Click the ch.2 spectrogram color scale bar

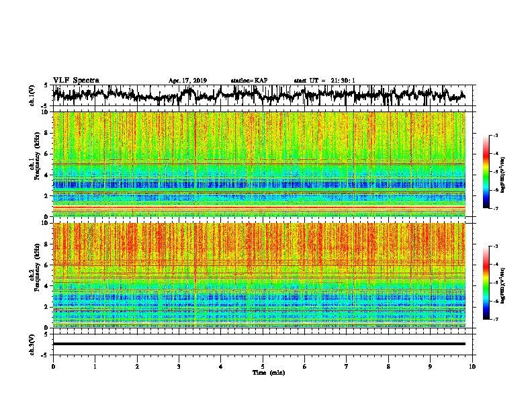point(486,283)
